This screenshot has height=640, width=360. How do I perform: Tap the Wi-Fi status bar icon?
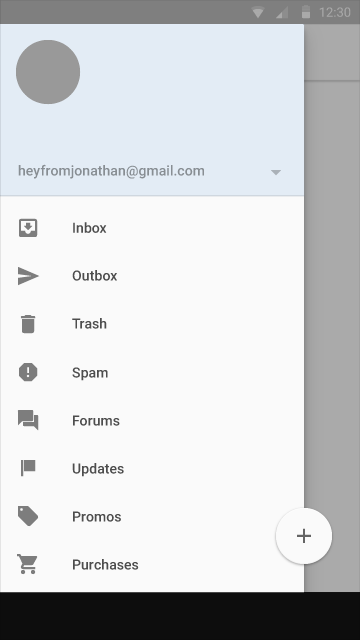[258, 12]
